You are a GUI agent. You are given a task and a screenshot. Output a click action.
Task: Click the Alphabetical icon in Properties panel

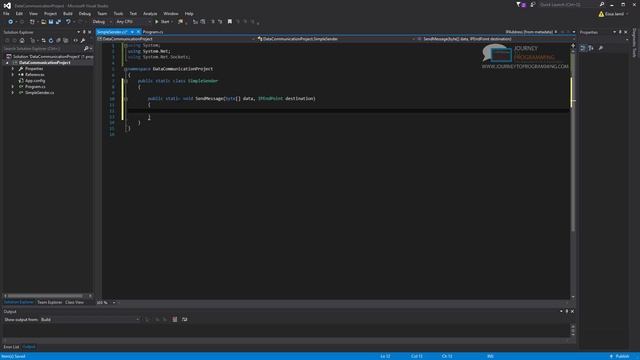[591, 48]
